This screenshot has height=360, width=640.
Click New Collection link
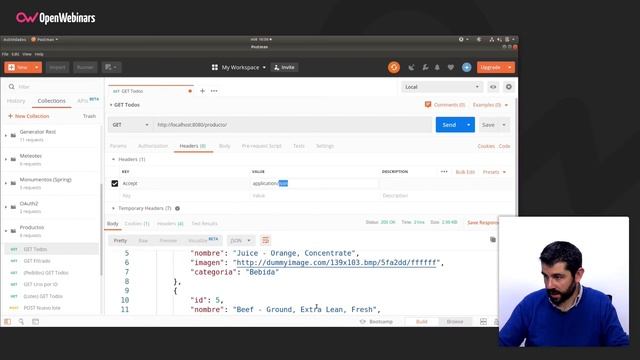click(28, 116)
